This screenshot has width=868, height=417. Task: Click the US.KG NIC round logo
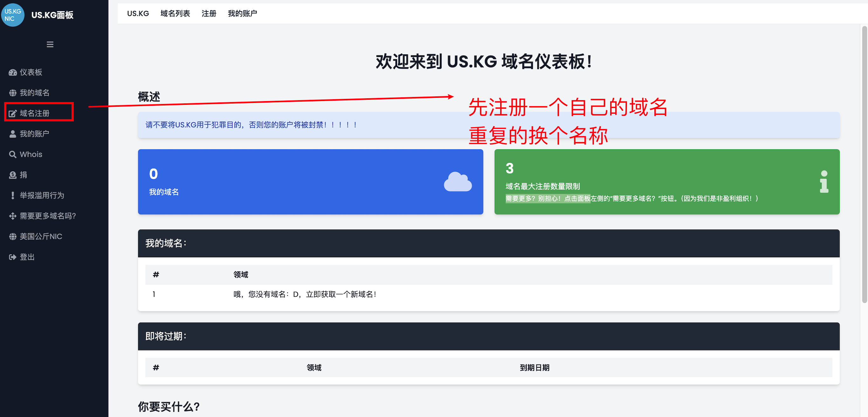(x=13, y=15)
